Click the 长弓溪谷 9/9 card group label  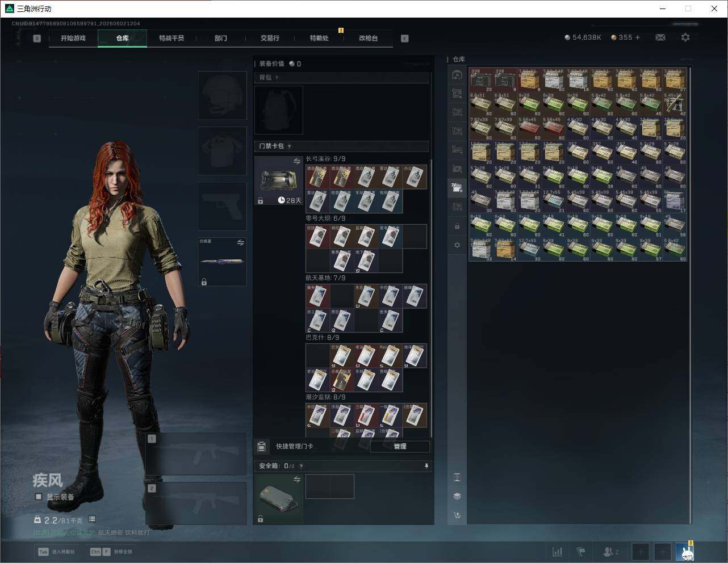325,159
